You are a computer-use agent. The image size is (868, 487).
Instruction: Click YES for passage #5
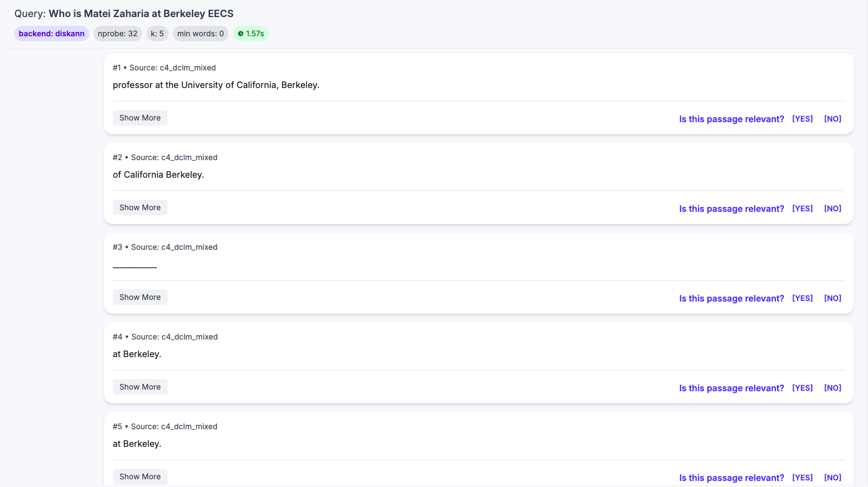(x=802, y=478)
